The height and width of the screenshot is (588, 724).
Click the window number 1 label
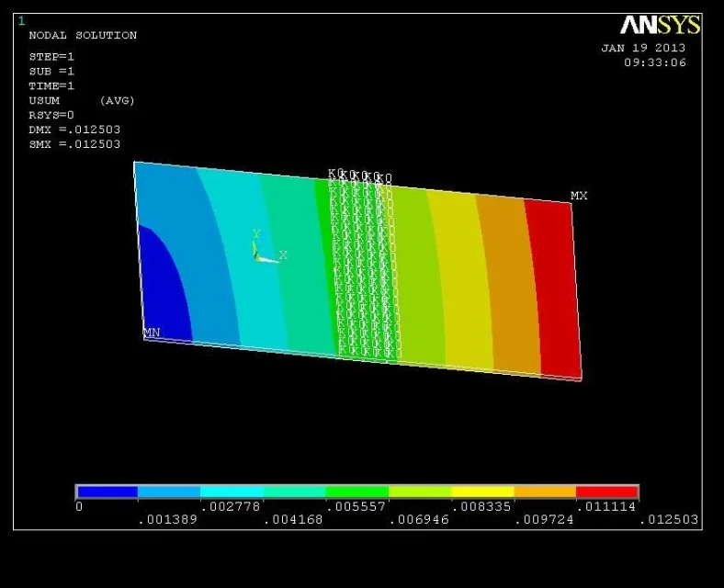click(x=21, y=21)
